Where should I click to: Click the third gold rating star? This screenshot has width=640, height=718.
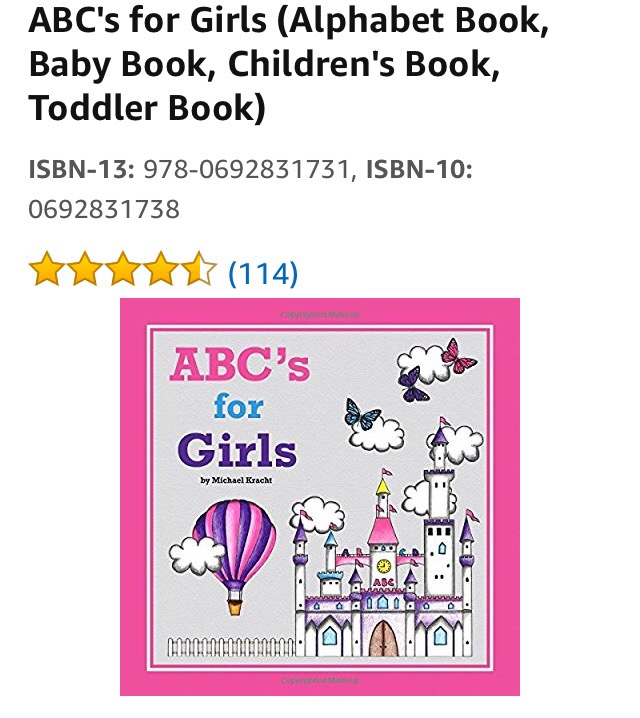click(123, 269)
